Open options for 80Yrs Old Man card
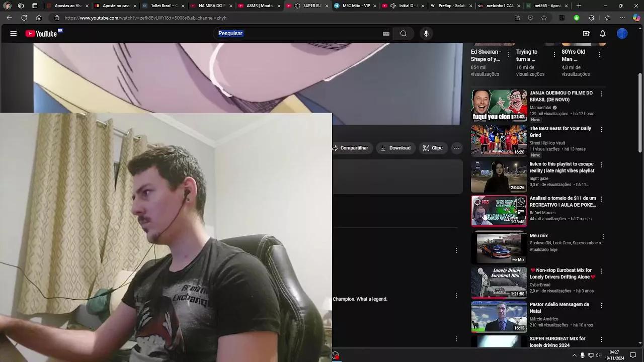This screenshot has height=362, width=644. [x=600, y=54]
